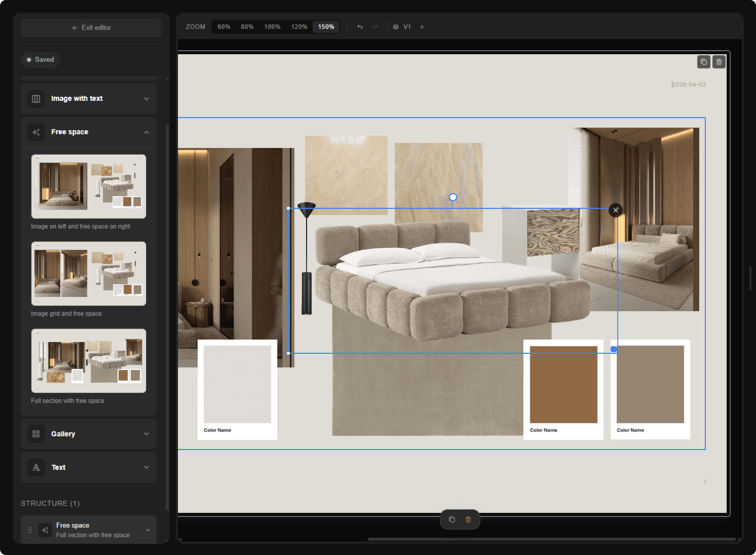Viewport: 756px width, 555px height.
Task: Open the V1 version selector
Action: click(x=402, y=27)
